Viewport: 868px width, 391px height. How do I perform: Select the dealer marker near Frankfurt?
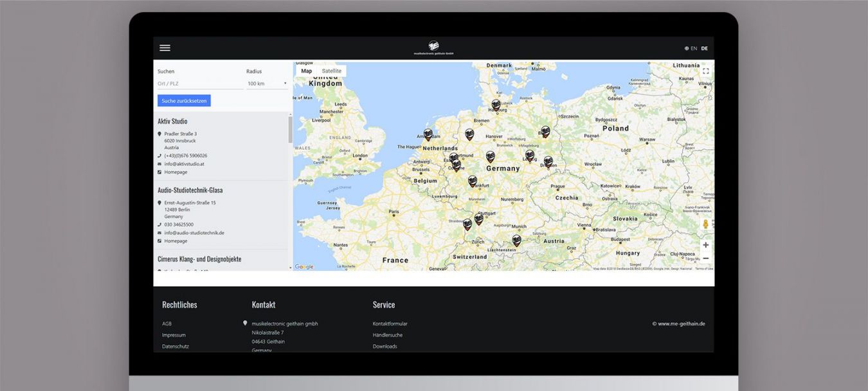click(473, 181)
